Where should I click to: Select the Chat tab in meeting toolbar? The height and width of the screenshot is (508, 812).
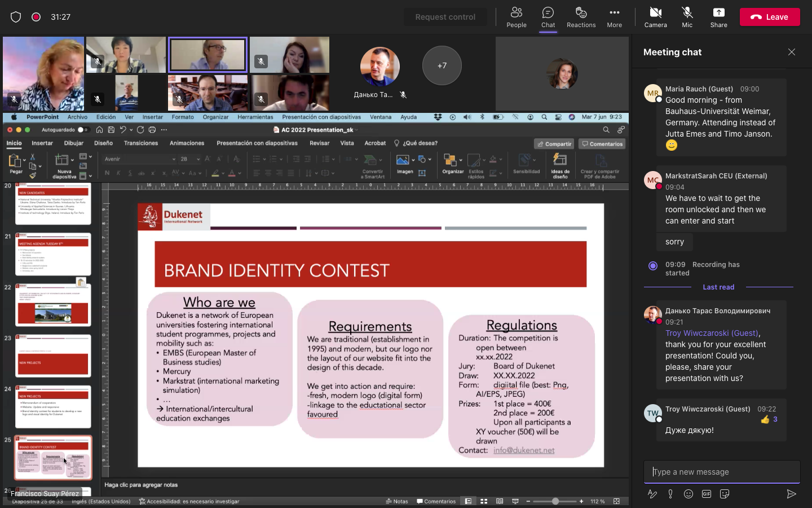point(548,17)
